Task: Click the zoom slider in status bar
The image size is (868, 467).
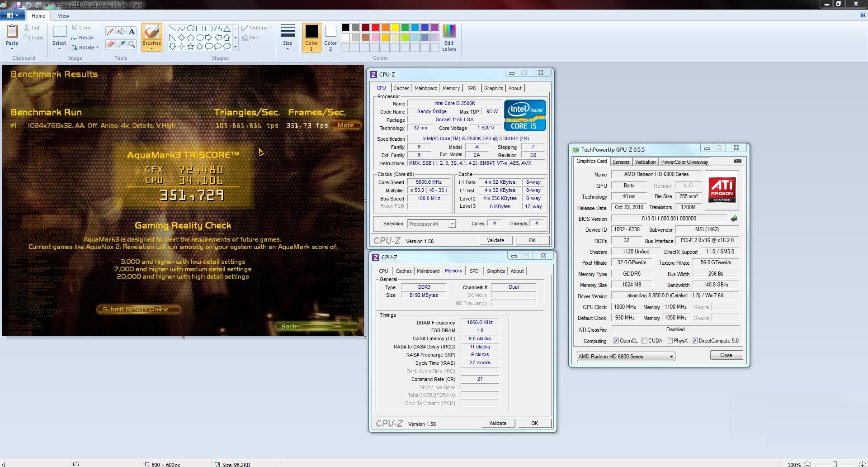Action: click(835, 464)
